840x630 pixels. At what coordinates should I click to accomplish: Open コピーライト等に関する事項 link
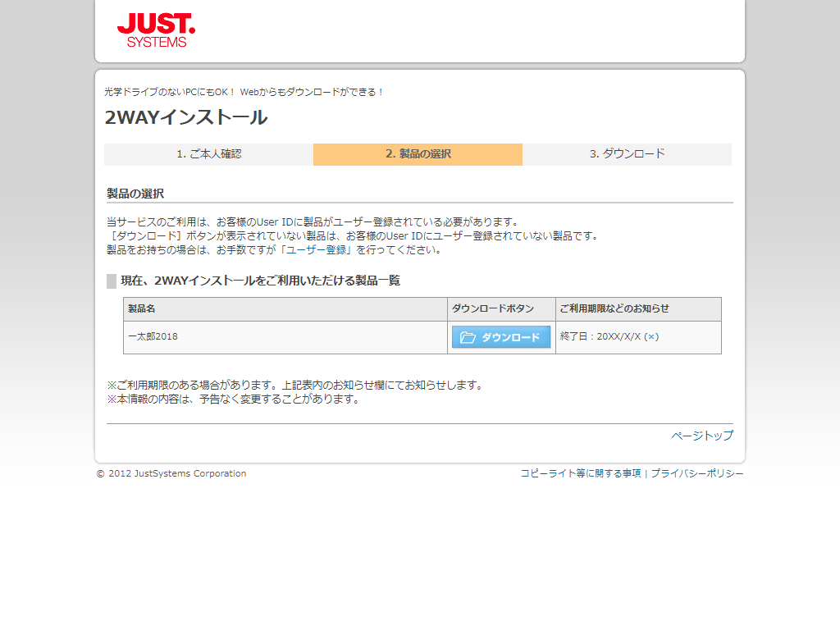click(x=581, y=473)
